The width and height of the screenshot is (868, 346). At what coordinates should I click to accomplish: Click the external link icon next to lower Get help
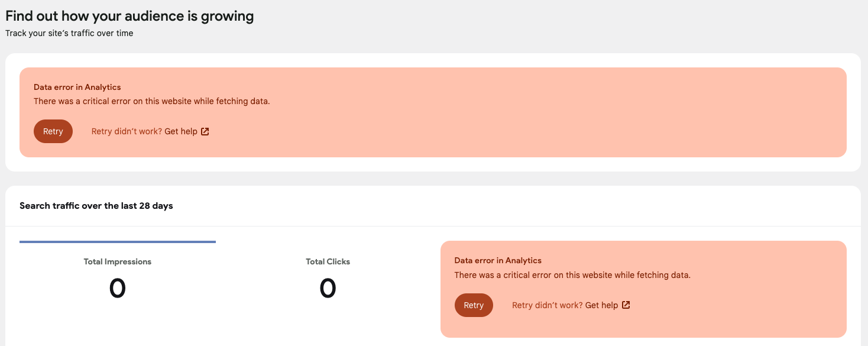coord(626,305)
